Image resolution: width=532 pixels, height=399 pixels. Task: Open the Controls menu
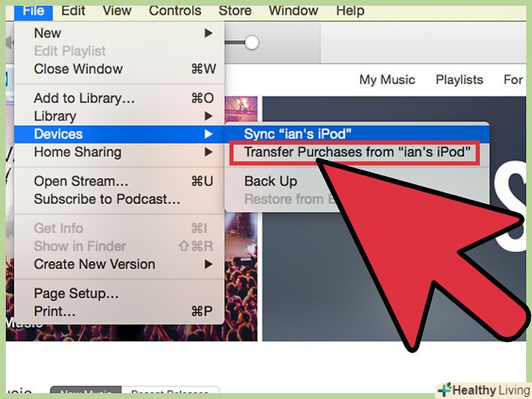(x=175, y=11)
